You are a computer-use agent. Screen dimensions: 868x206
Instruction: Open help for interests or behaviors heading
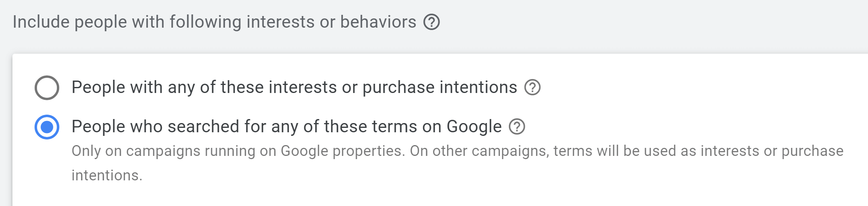pos(432,22)
